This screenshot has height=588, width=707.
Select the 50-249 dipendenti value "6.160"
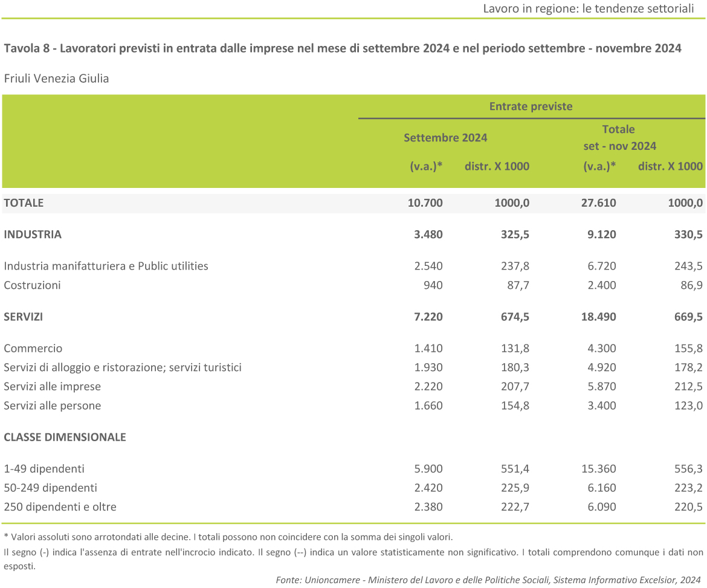[601, 488]
